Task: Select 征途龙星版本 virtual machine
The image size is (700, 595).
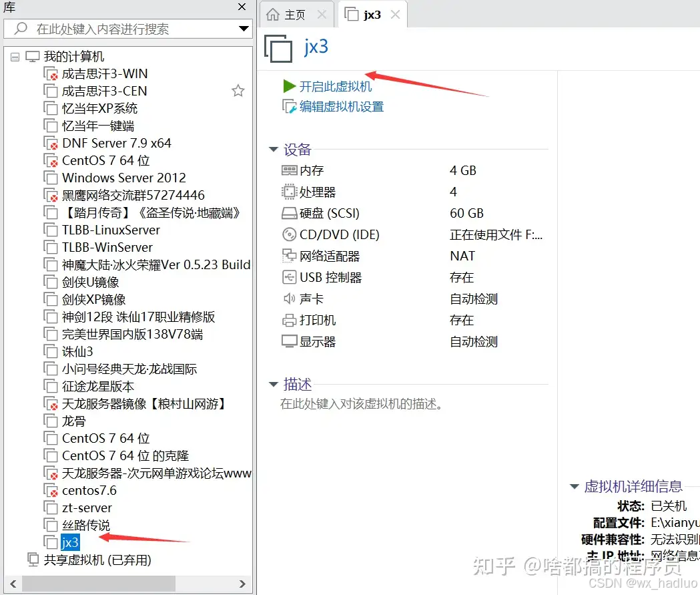Action: 98,387
